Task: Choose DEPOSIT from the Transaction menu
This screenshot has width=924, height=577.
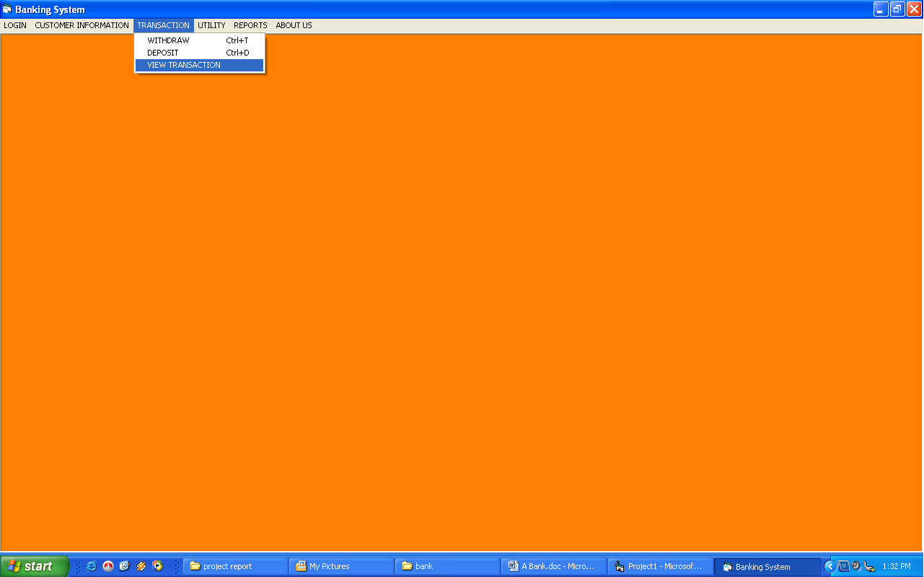Action: tap(163, 52)
